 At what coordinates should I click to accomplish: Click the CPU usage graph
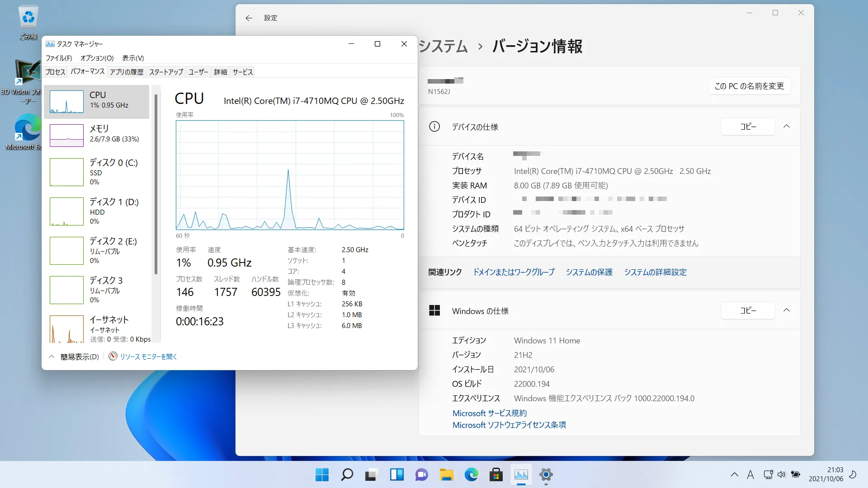(x=290, y=175)
